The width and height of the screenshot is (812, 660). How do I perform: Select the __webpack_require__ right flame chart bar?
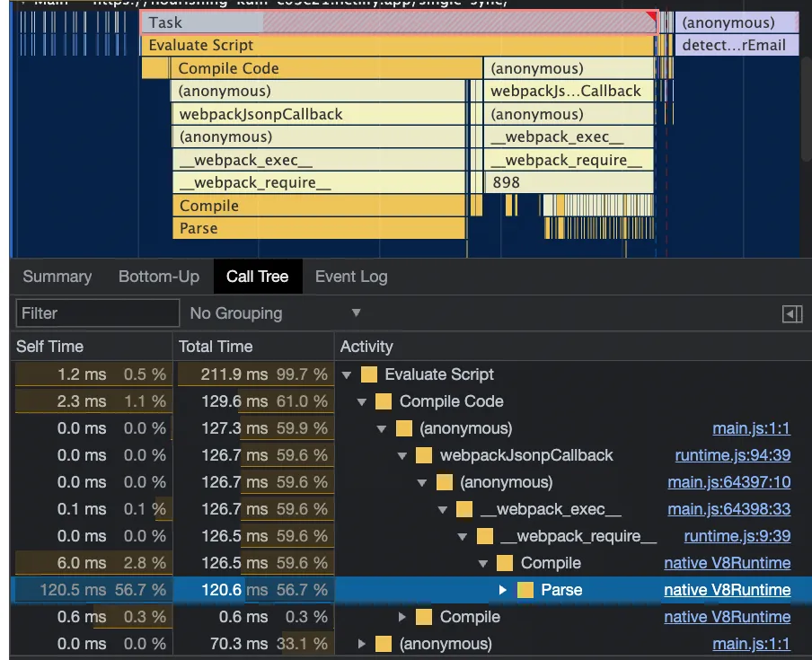click(569, 160)
